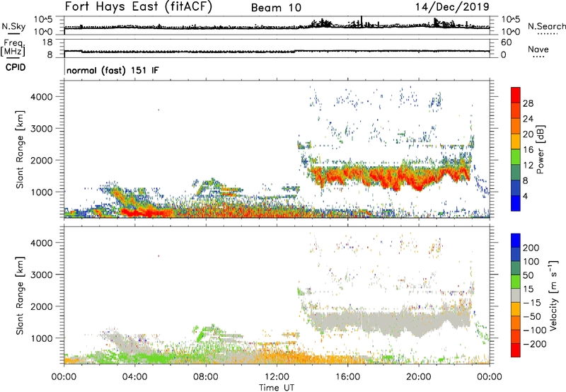Click the rightmost '00:00' time tick label
This screenshot has width=566, height=392.
489,377
